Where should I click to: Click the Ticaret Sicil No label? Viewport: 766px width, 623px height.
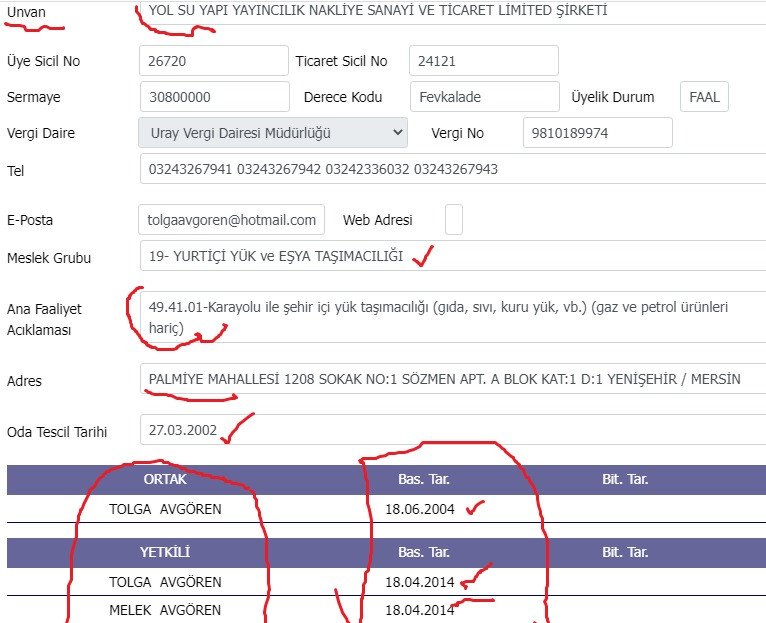(341, 61)
